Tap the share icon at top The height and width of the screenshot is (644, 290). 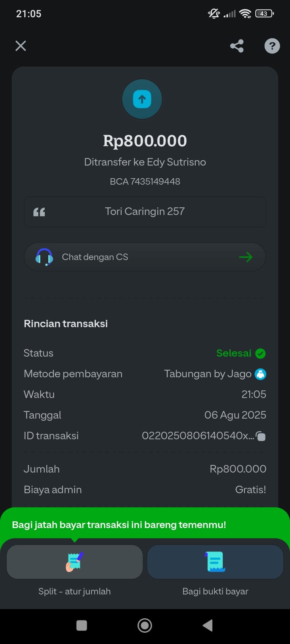coord(237,46)
